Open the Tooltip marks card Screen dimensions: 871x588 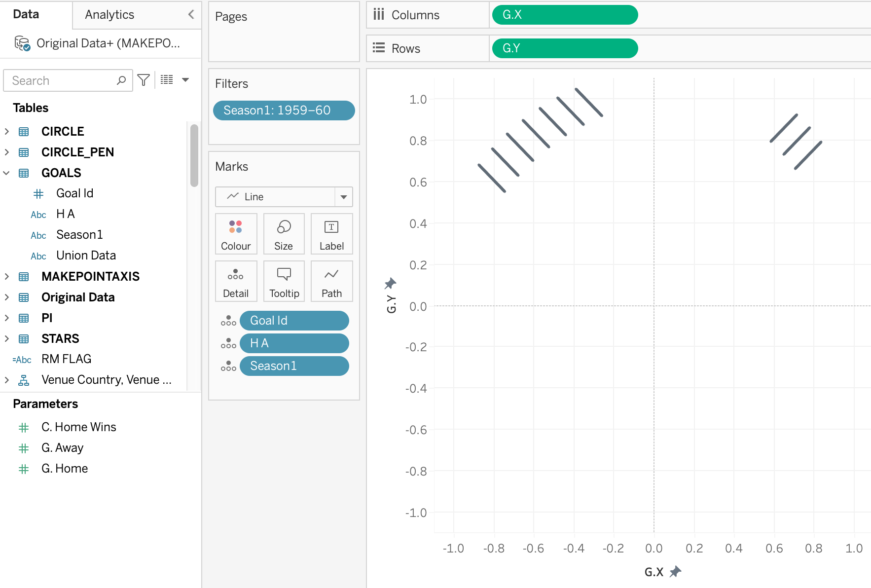(x=284, y=281)
